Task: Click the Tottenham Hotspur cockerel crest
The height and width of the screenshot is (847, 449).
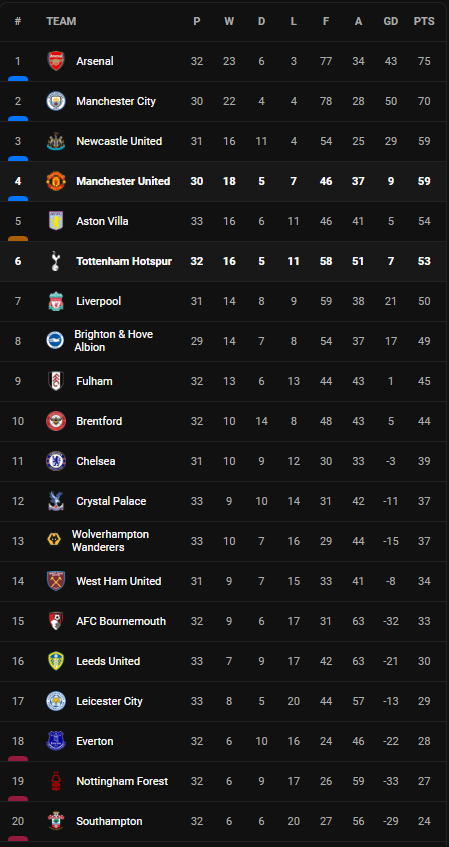Action: pyautogui.click(x=56, y=261)
